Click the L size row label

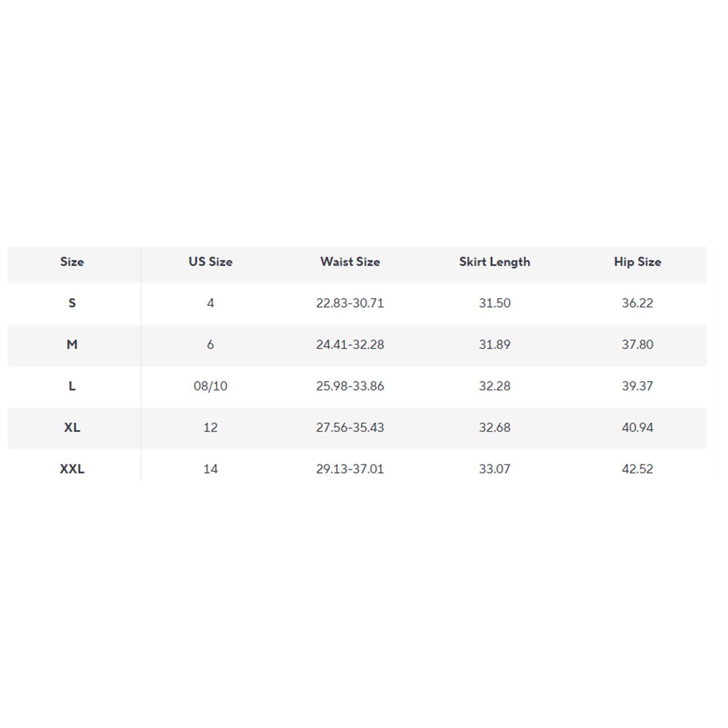(72, 386)
